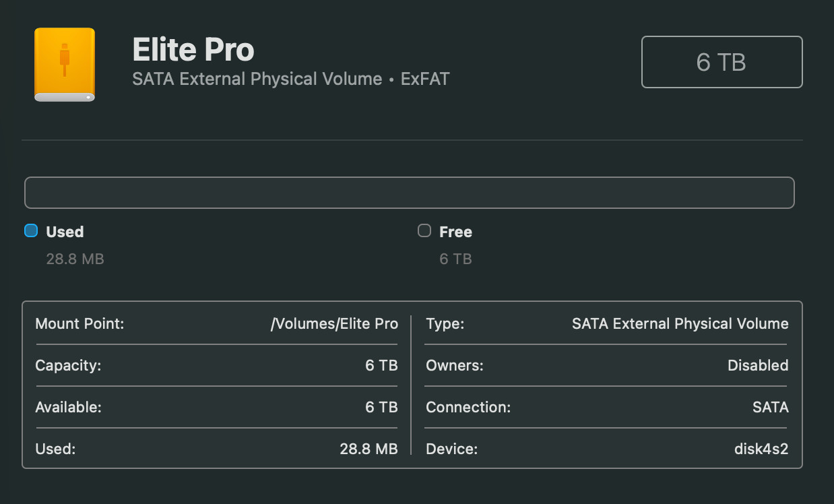Select the /Volumes/Elite Pro mount path
The width and height of the screenshot is (834, 504).
[x=334, y=324]
